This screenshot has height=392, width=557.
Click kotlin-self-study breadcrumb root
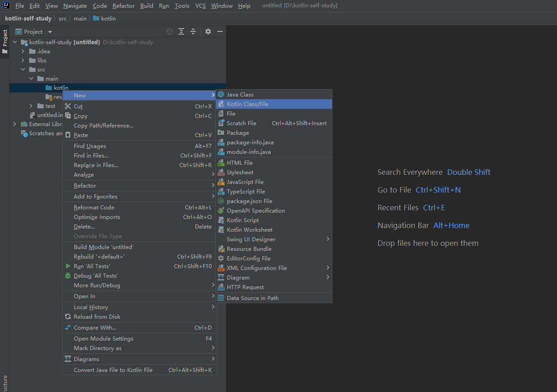pyautogui.click(x=28, y=19)
